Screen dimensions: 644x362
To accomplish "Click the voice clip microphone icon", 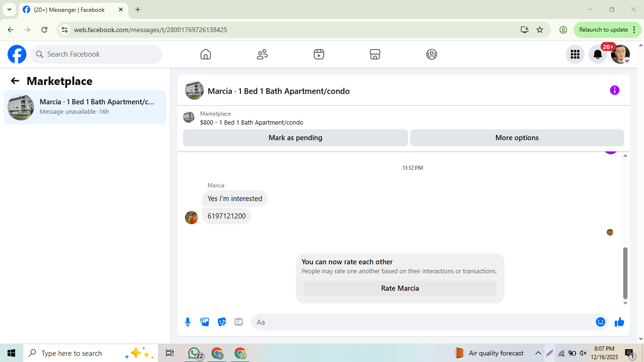I will pyautogui.click(x=188, y=322).
